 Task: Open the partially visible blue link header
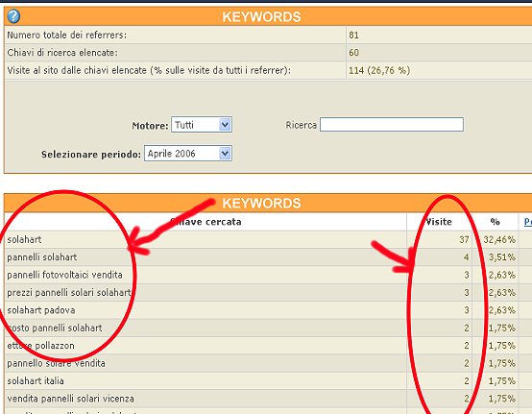[x=527, y=222]
